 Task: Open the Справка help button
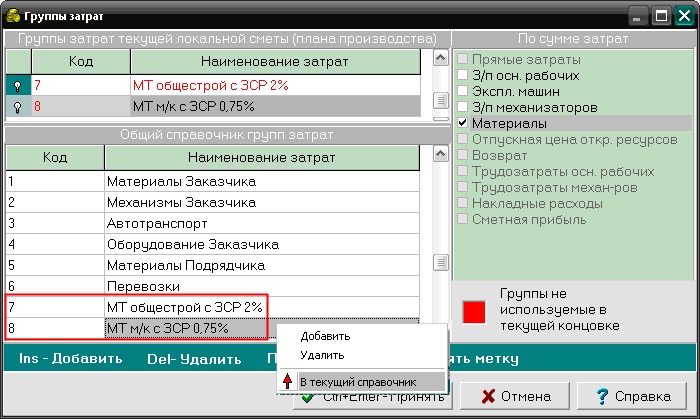[x=632, y=396]
